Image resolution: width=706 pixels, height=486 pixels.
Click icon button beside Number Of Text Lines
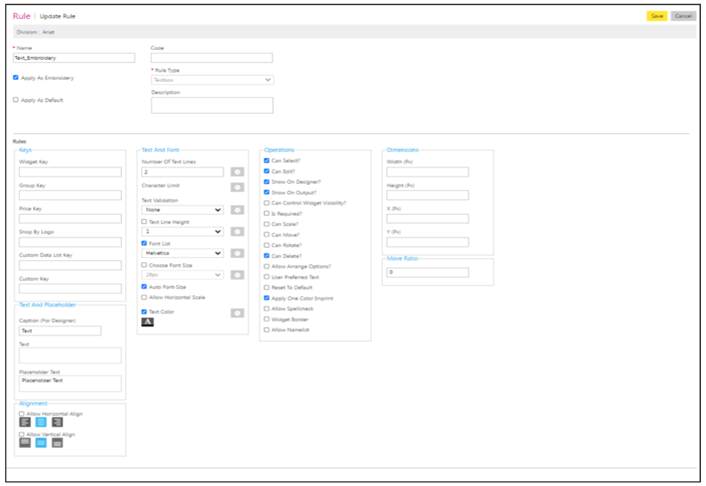pos(237,172)
